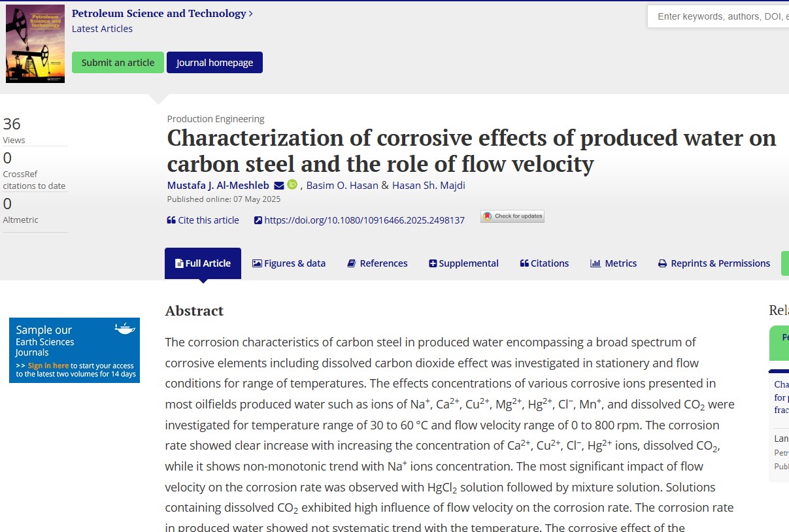Image resolution: width=789 pixels, height=532 pixels.
Task: Click the Check for updates badge
Action: pos(512,216)
